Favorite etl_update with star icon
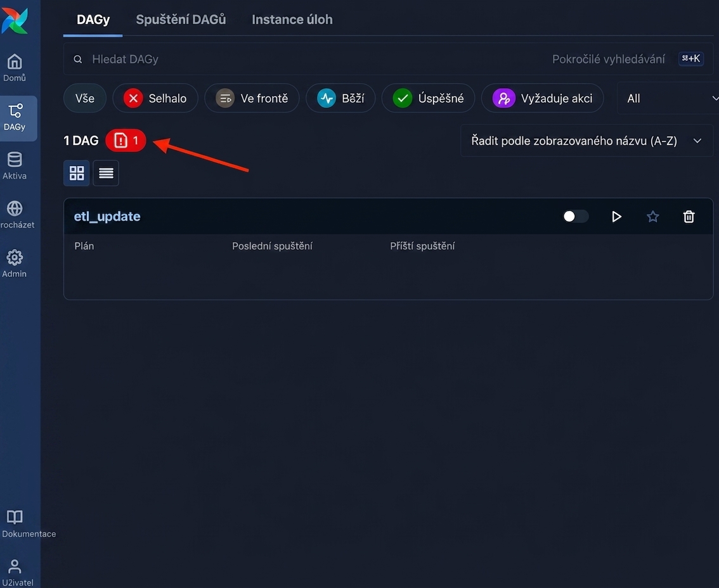Screen dimensions: 719x588 tap(653, 216)
